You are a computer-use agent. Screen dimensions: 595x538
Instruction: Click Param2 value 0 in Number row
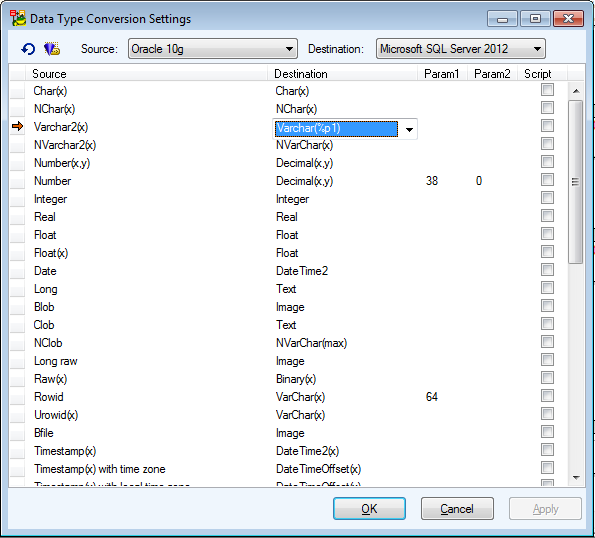pos(479,181)
